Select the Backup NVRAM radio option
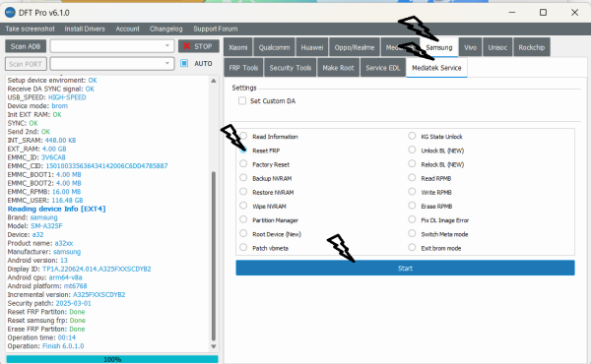The image size is (591, 364). pos(243,178)
